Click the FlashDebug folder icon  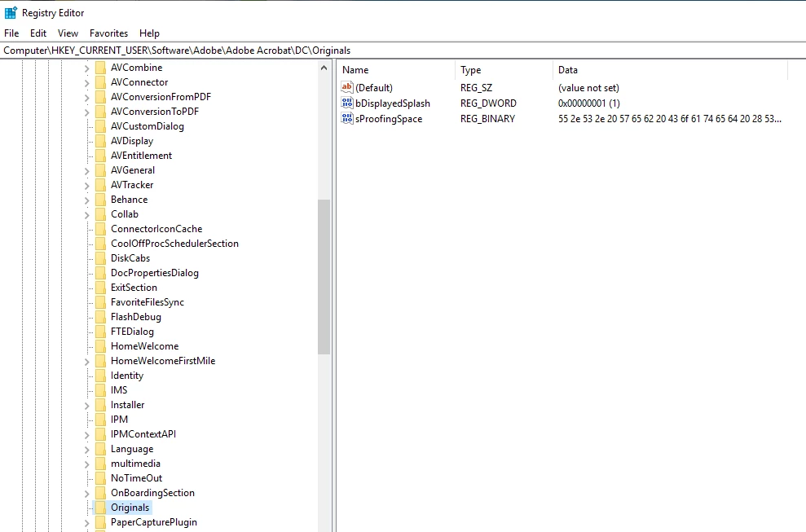pyautogui.click(x=101, y=317)
